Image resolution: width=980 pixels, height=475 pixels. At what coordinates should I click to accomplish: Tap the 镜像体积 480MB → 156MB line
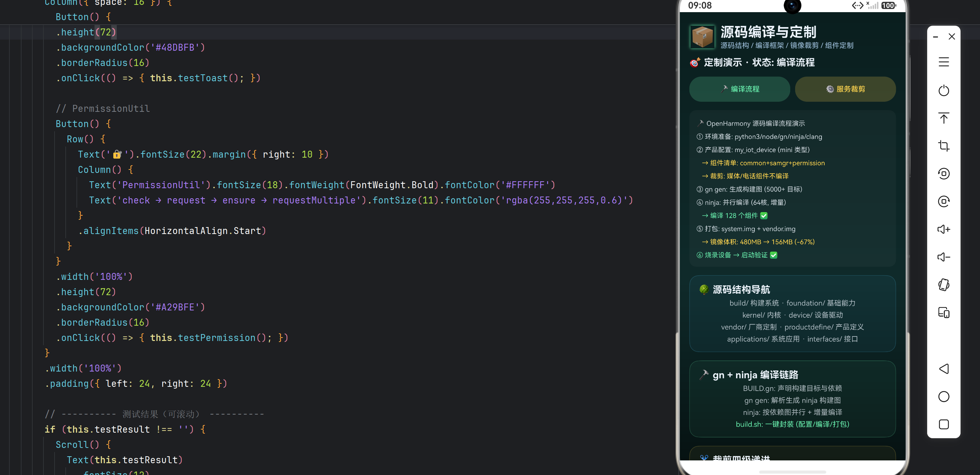tap(758, 242)
